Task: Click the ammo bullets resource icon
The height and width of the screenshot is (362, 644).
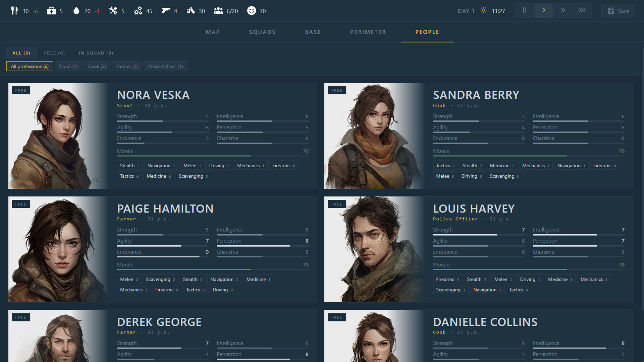Action: pos(191,11)
